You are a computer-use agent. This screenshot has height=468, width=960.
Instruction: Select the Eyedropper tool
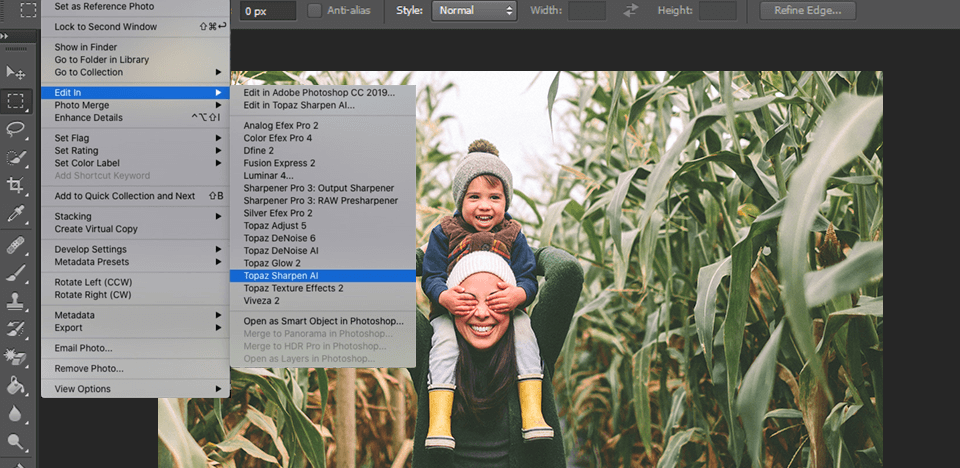point(15,214)
